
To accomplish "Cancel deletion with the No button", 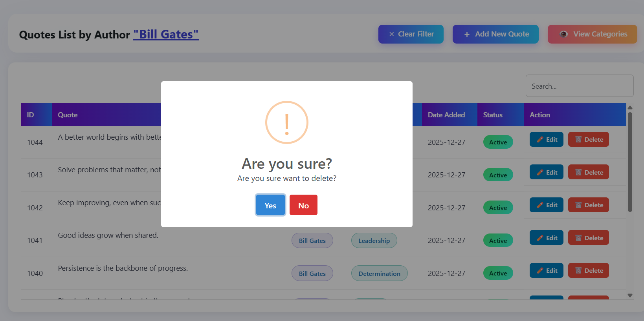I will click(x=303, y=205).
